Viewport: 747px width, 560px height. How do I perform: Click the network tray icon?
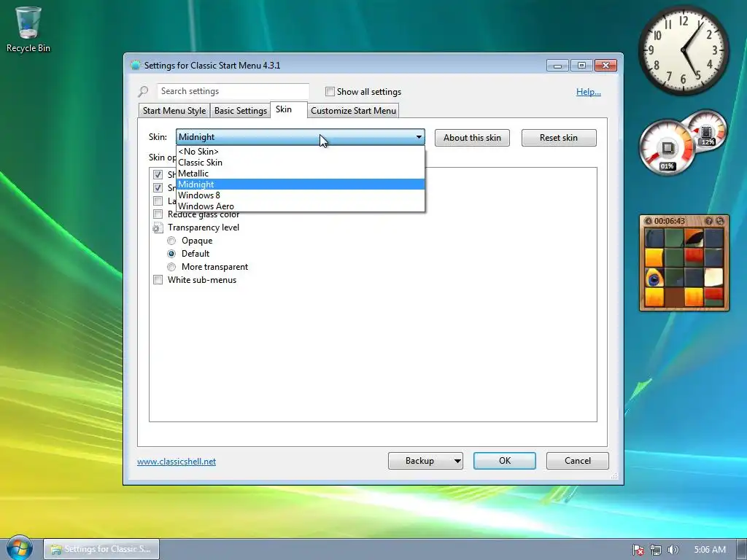[656, 550]
